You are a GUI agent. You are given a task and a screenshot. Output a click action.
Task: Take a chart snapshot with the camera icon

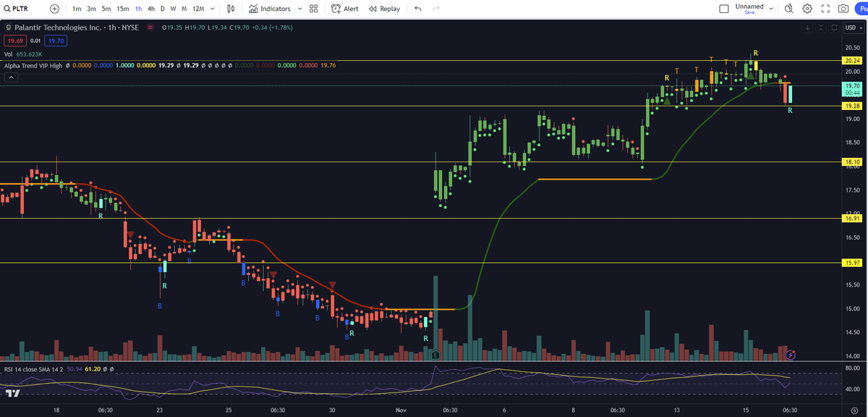pyautogui.click(x=843, y=9)
